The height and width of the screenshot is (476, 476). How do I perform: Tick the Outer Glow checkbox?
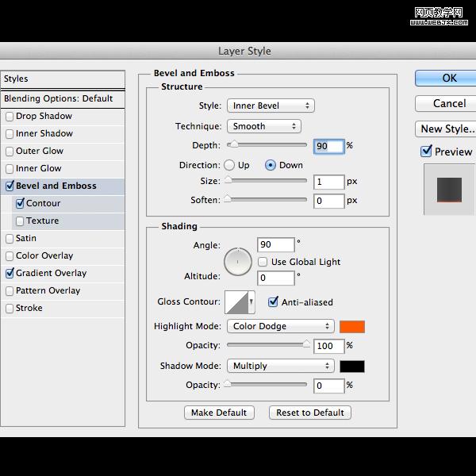[x=10, y=152]
